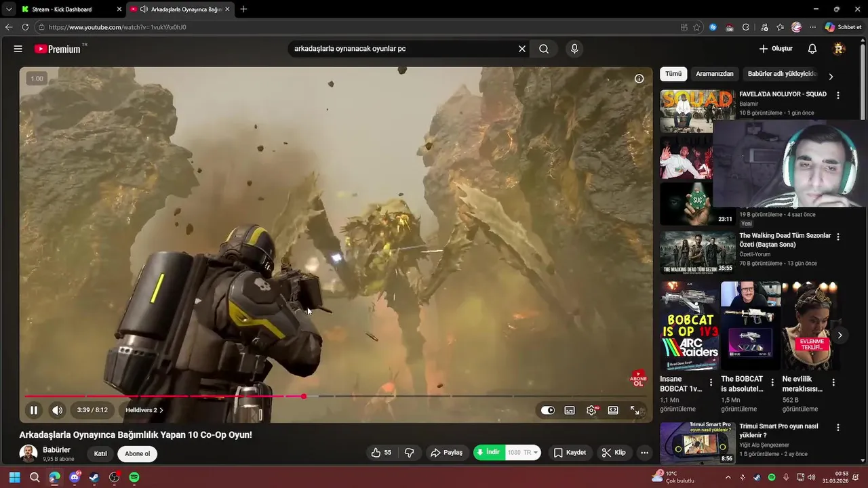Join channel with Katıl button
Viewport: 868px width, 488px height.
[x=100, y=454]
